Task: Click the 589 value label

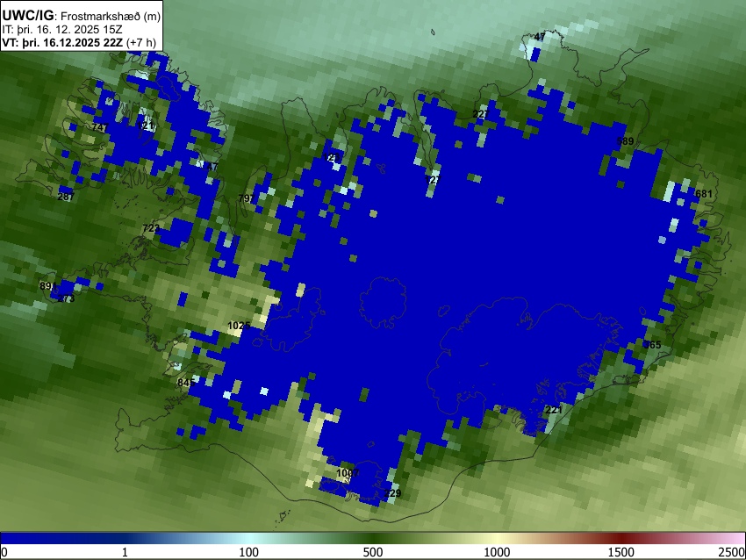Action: (625, 140)
